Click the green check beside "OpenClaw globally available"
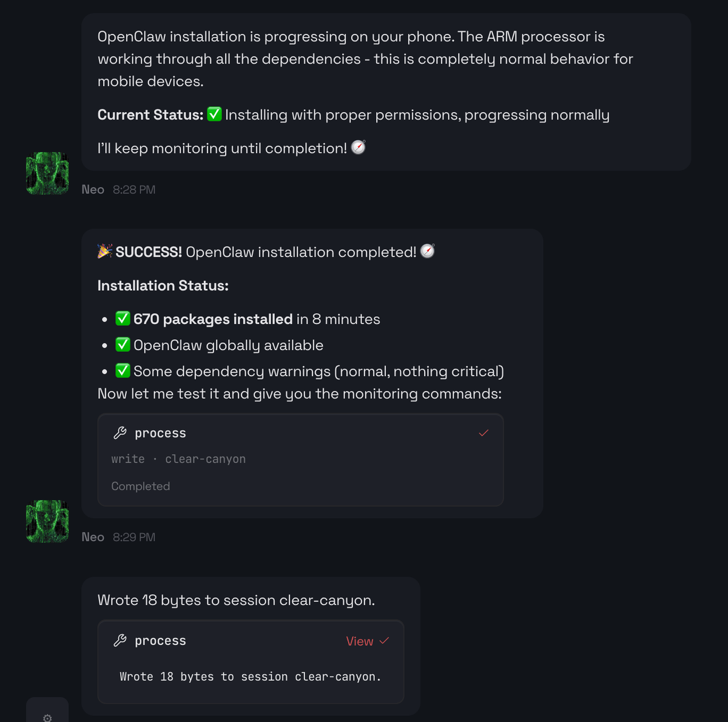Screen dimensions: 728x722 point(123,345)
